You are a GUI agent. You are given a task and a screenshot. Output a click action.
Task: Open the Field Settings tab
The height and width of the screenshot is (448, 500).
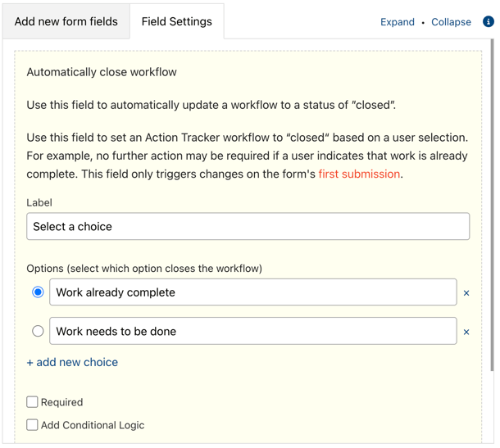177,21
